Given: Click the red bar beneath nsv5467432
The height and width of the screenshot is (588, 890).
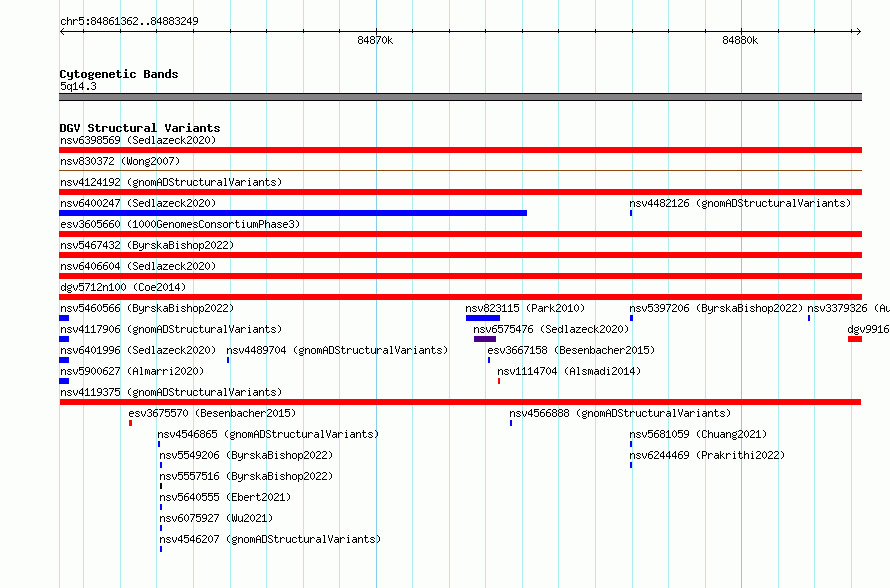Looking at the screenshot, I should (460, 255).
